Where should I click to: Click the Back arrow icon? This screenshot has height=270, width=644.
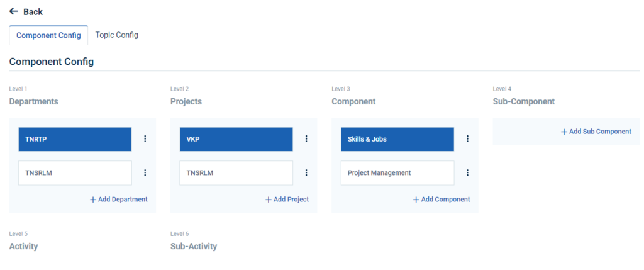click(x=14, y=11)
